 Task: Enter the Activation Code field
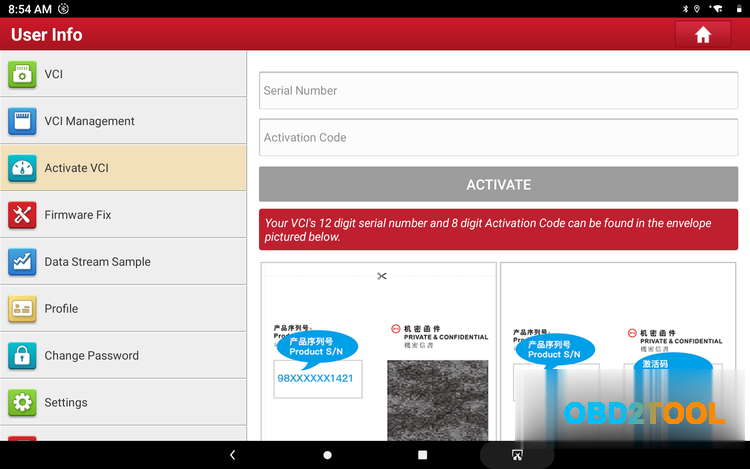pos(498,138)
